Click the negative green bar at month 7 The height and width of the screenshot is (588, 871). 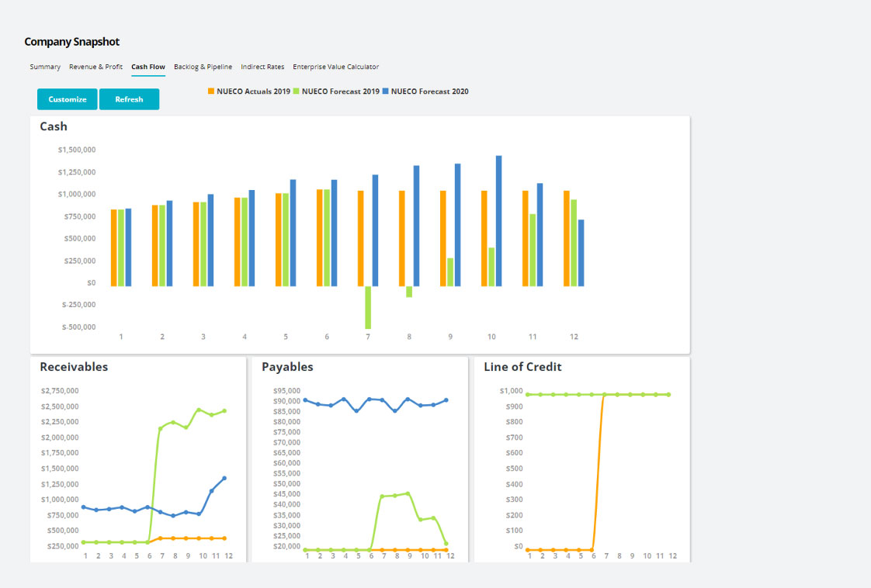coord(368,307)
